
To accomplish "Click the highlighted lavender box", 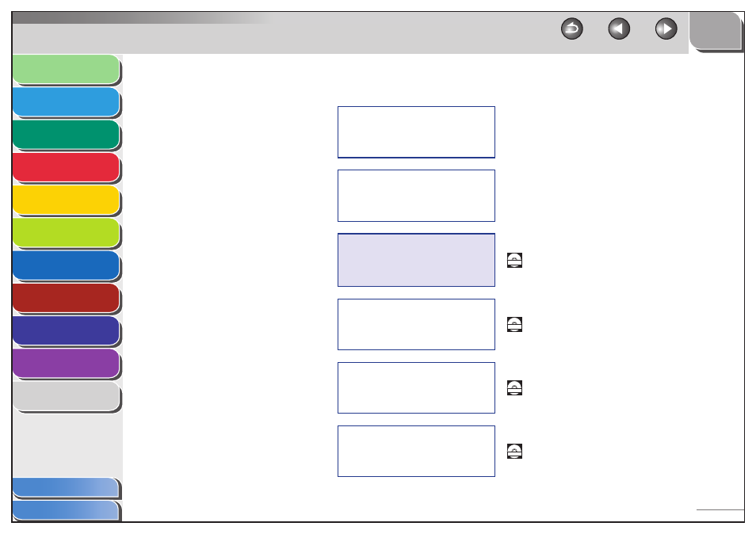I will [x=416, y=260].
